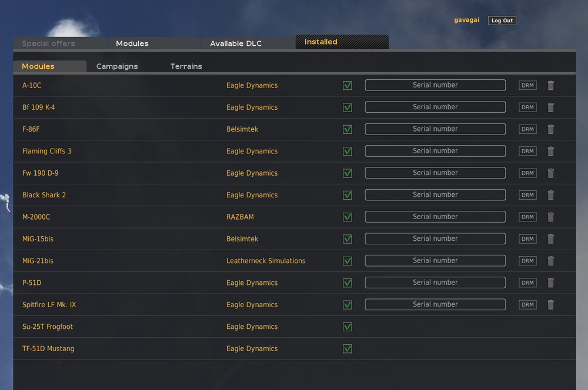Delete the Bf 109 K-4 module
The height and width of the screenshot is (390, 588).
coord(551,107)
